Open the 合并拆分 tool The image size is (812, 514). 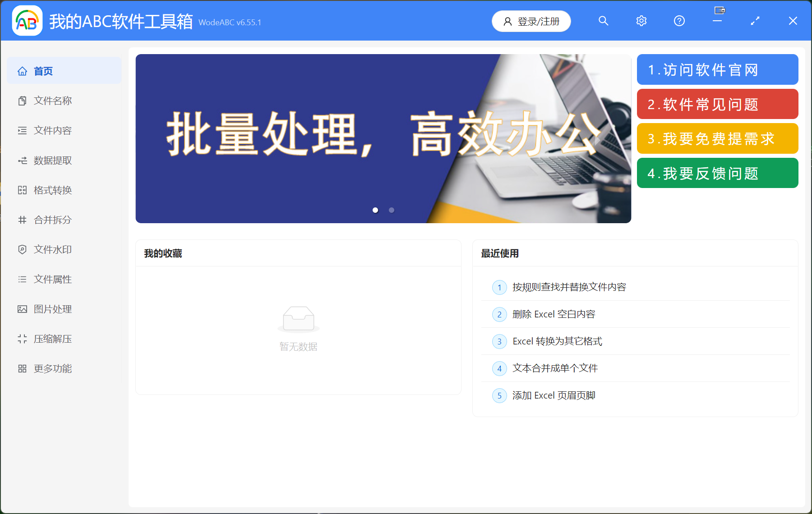coord(52,220)
